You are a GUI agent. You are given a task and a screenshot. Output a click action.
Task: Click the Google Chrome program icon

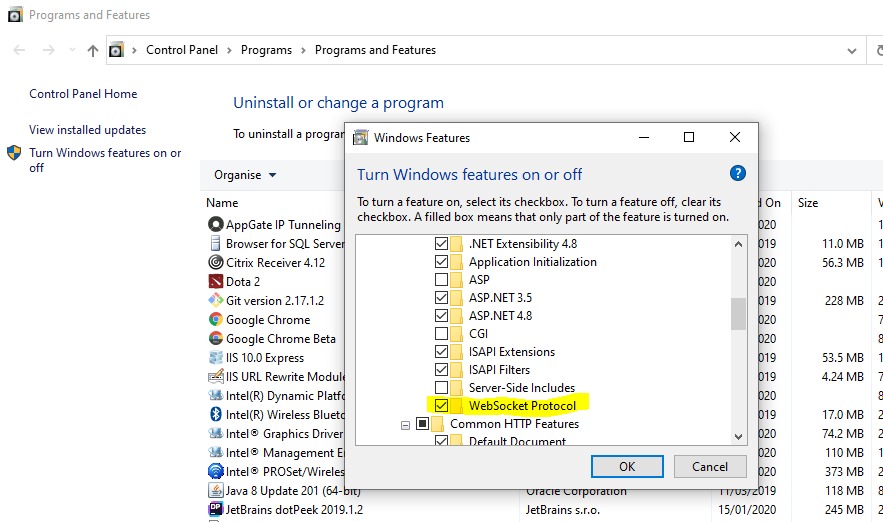215,320
